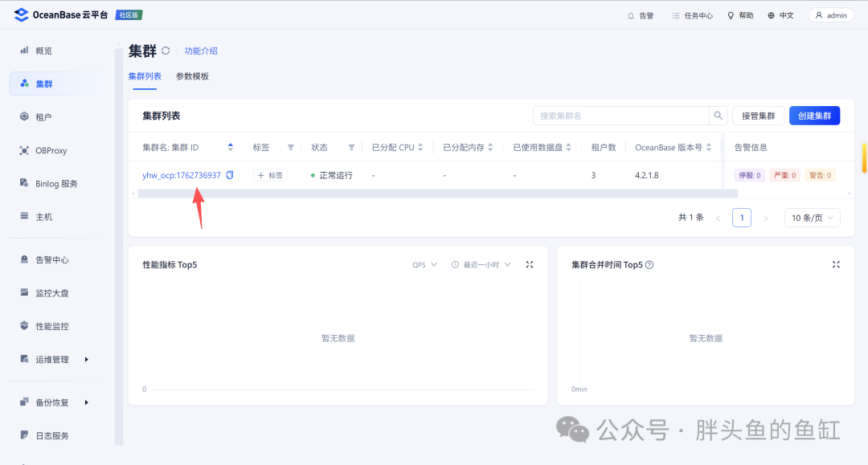Open the 帮助 menu

click(740, 15)
